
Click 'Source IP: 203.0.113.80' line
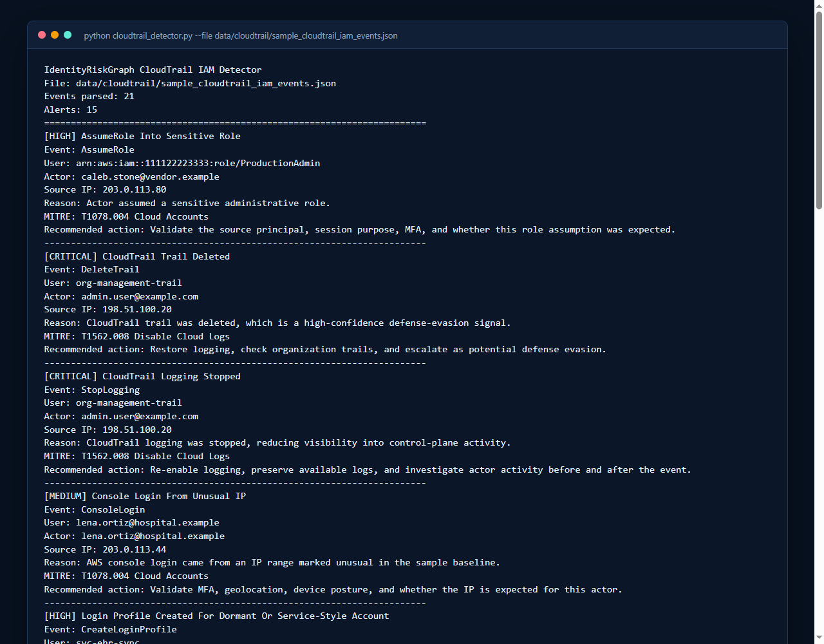pyautogui.click(x=106, y=189)
